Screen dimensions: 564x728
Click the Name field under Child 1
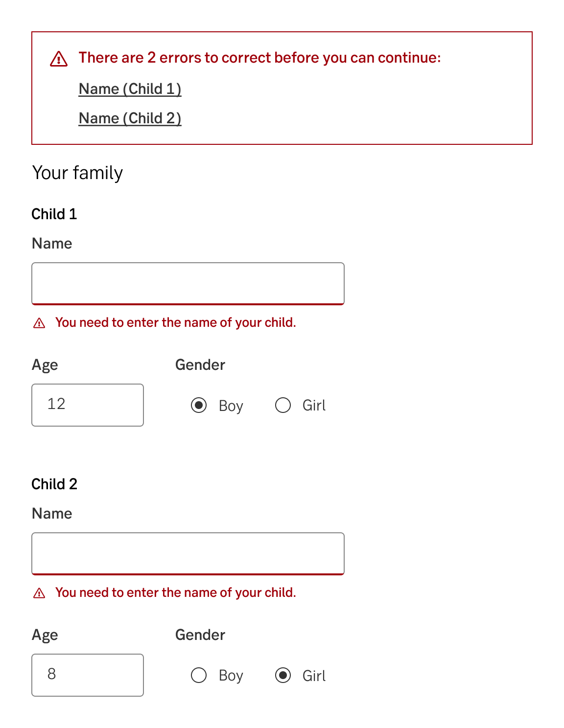tap(188, 283)
